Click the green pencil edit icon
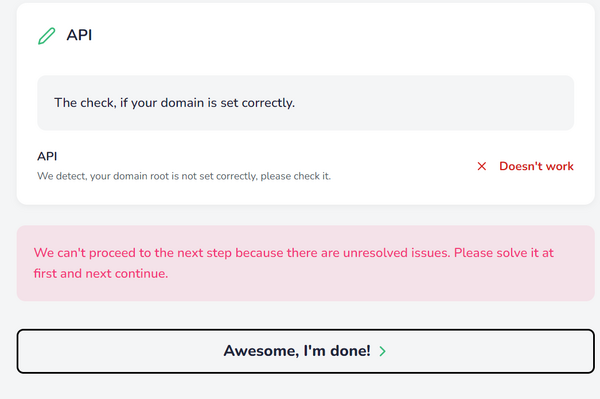The image size is (600, 399). tap(47, 36)
